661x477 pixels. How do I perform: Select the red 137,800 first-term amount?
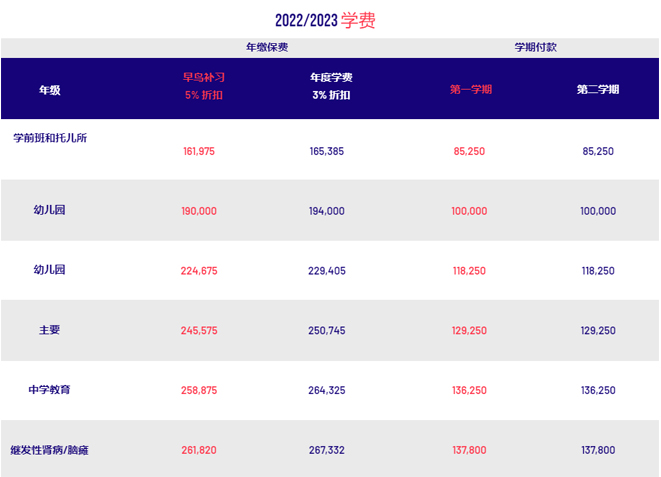[x=470, y=451]
